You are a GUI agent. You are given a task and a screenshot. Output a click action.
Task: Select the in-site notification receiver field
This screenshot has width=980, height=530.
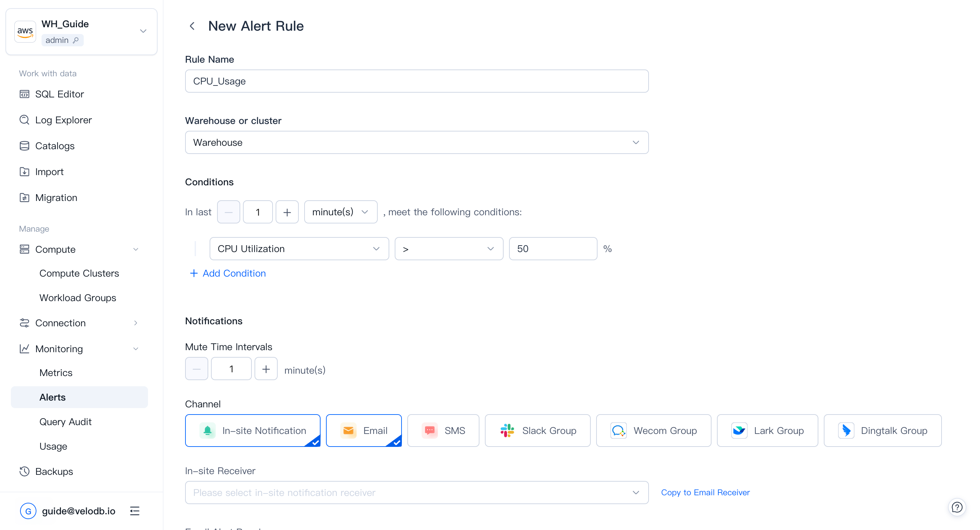416,492
